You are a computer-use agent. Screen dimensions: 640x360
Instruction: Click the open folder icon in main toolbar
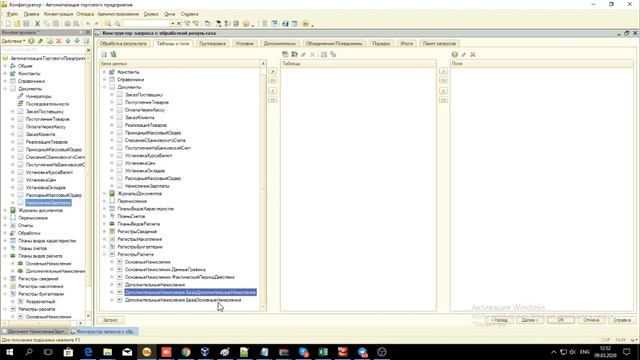click(17, 24)
